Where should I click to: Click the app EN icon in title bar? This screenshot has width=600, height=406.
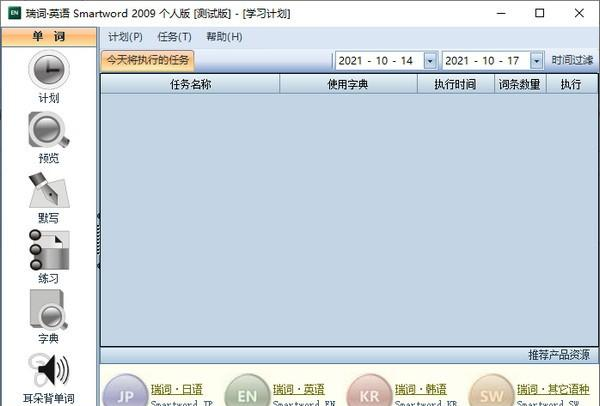click(15, 13)
